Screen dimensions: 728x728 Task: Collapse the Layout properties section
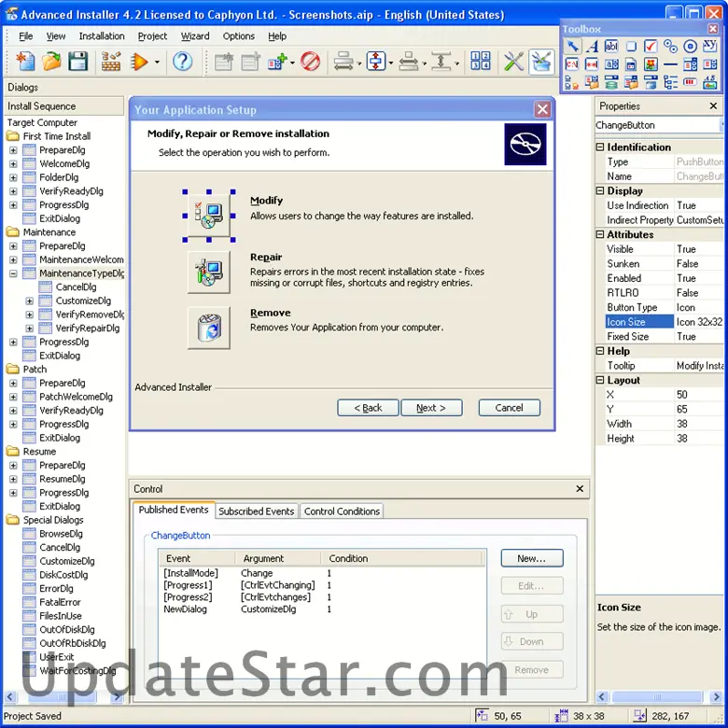click(x=600, y=380)
